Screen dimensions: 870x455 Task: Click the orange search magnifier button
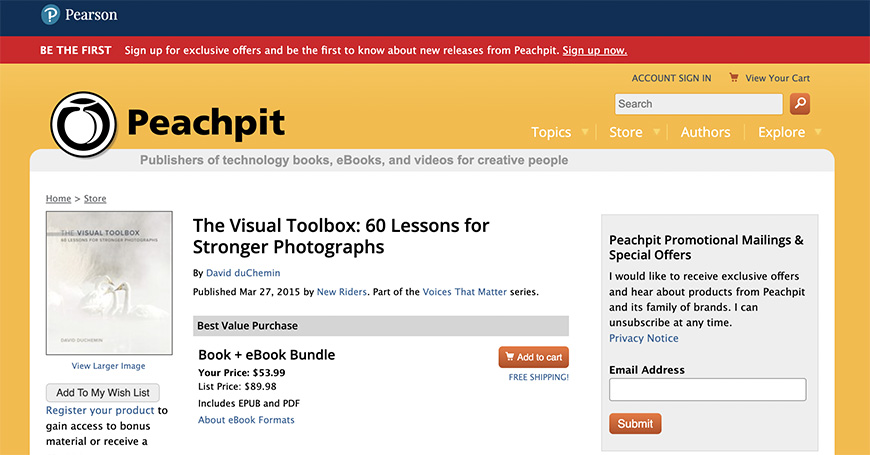tap(800, 104)
